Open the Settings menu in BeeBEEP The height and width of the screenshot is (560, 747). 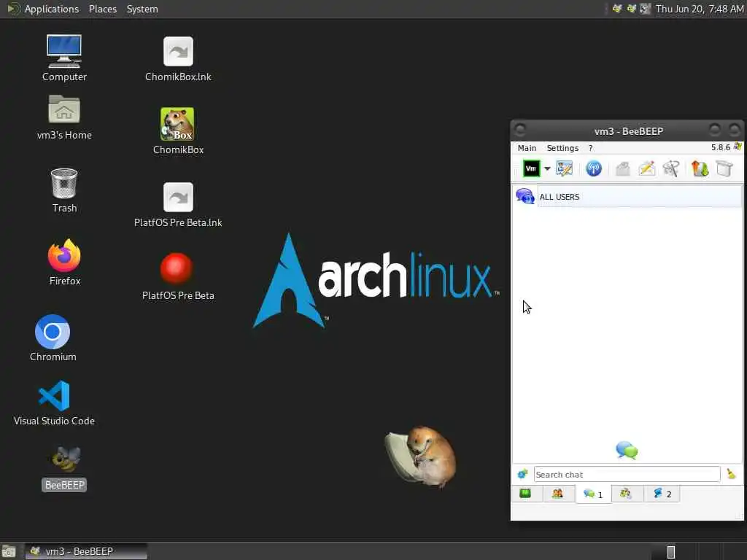562,148
